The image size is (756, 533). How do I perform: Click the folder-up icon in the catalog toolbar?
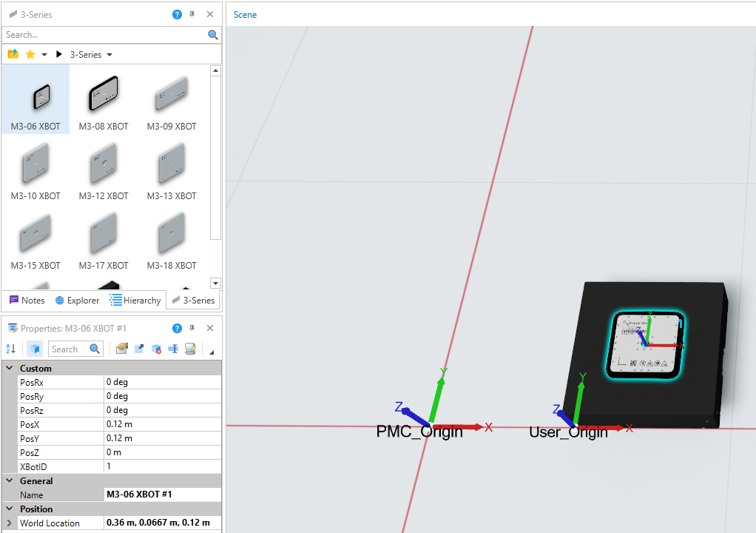13,55
